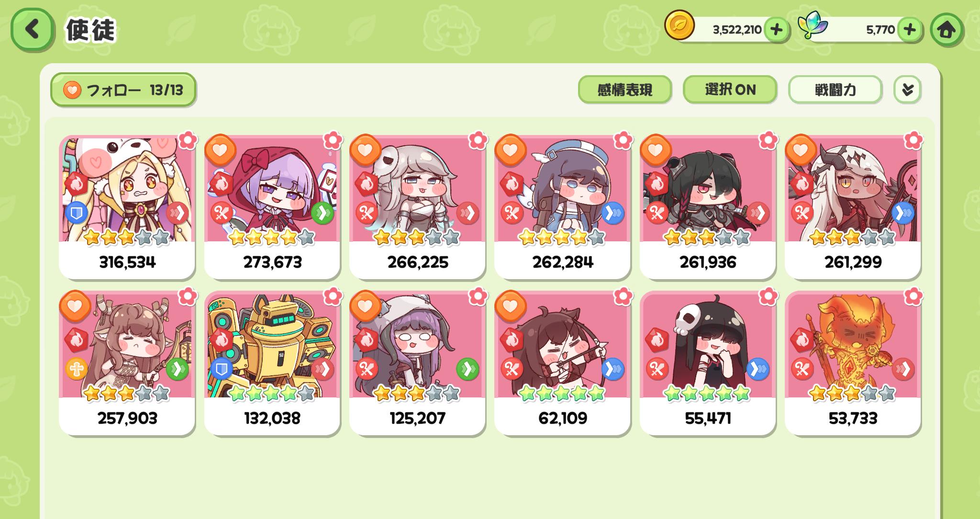The width and height of the screenshot is (980, 519).
Task: Open the フォロー 13/13 filter
Action: 123,90
